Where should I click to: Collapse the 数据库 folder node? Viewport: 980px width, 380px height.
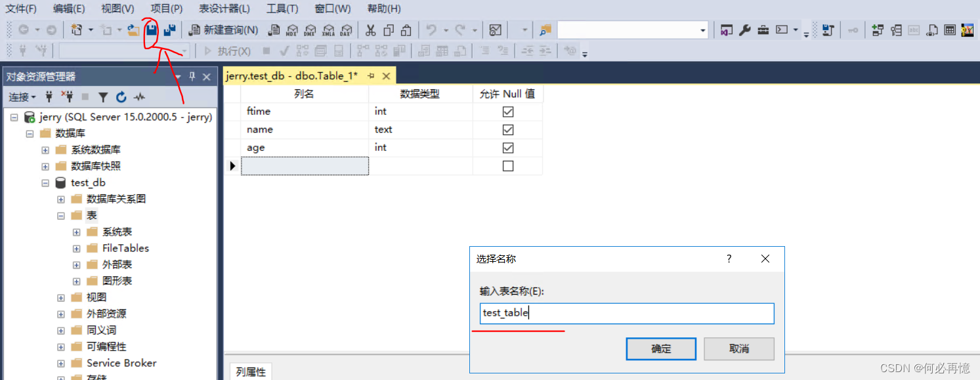coord(30,134)
